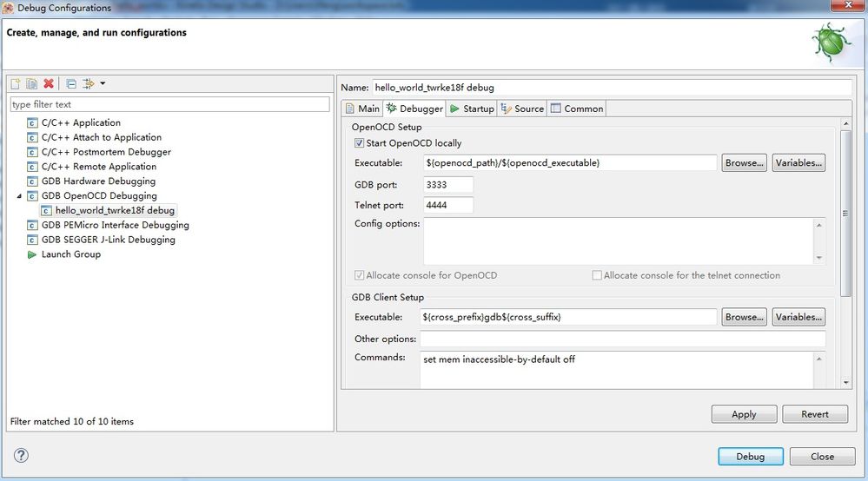Browse for the GDB client executable
This screenshot has width=868, height=481.
click(x=744, y=318)
